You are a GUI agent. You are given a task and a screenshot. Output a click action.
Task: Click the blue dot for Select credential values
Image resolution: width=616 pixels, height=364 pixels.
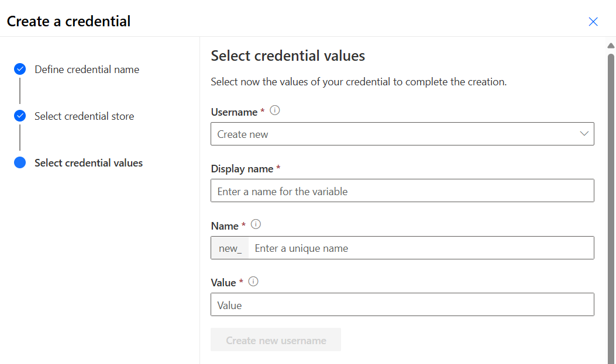tap(19, 162)
